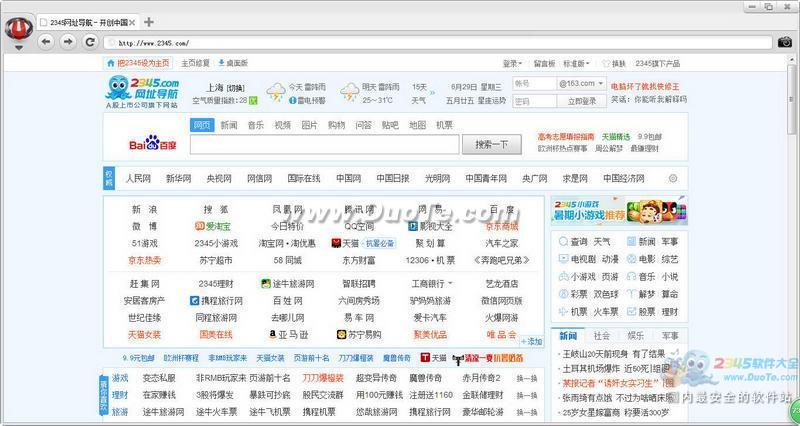Image resolution: width=800 pixels, height=426 pixels.
Task: Open 影视大全 with its icon
Action: [431, 227]
